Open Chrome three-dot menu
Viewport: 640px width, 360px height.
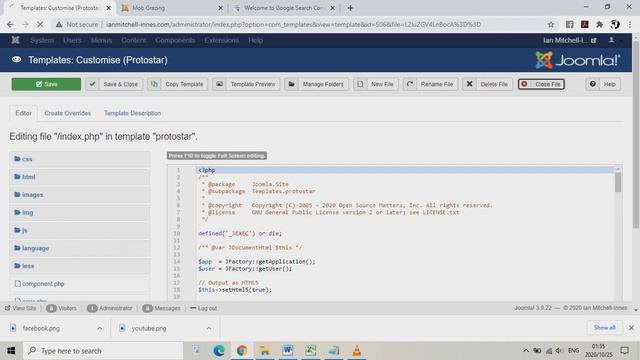[630, 24]
